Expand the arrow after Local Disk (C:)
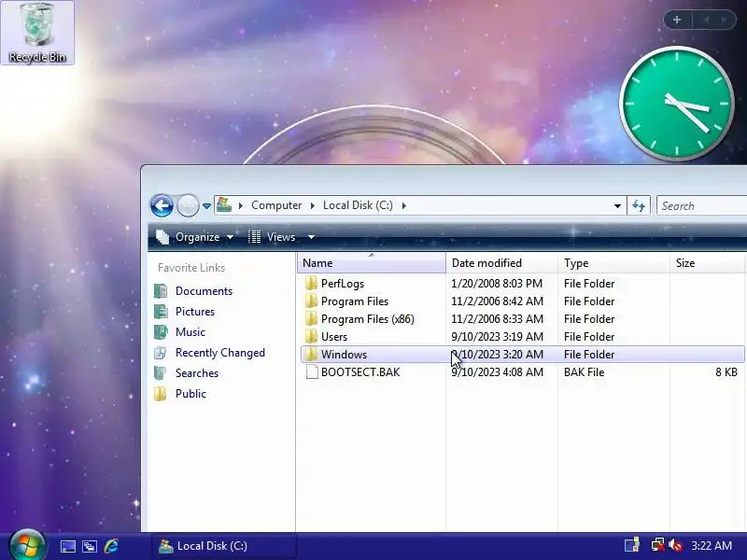The height and width of the screenshot is (560, 747). [404, 205]
